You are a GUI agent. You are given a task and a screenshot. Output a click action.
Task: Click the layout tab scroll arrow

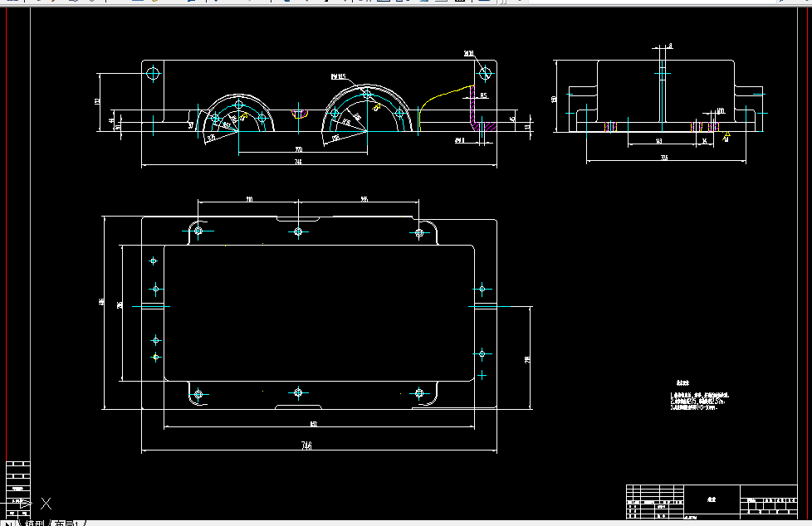coord(9,523)
